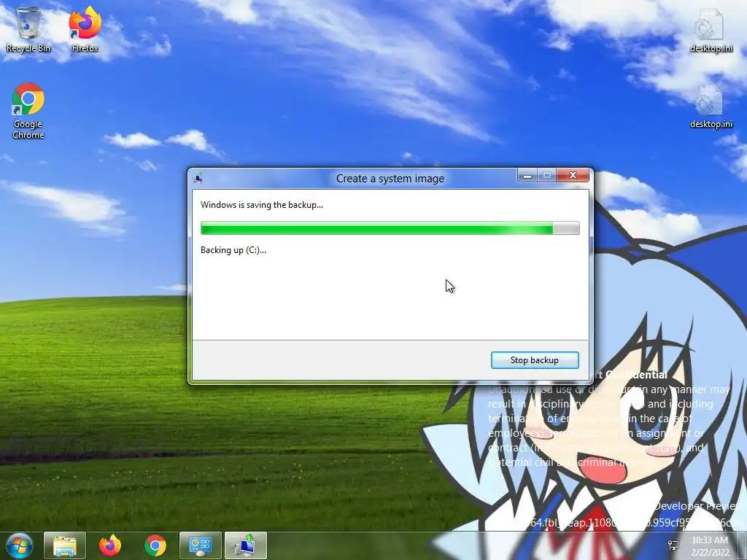
Task: Switch to Control Panel taskbar item
Action: click(x=200, y=545)
